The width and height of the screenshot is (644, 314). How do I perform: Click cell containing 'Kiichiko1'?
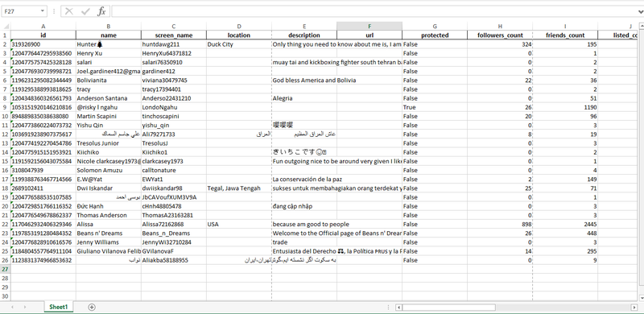tap(174, 152)
